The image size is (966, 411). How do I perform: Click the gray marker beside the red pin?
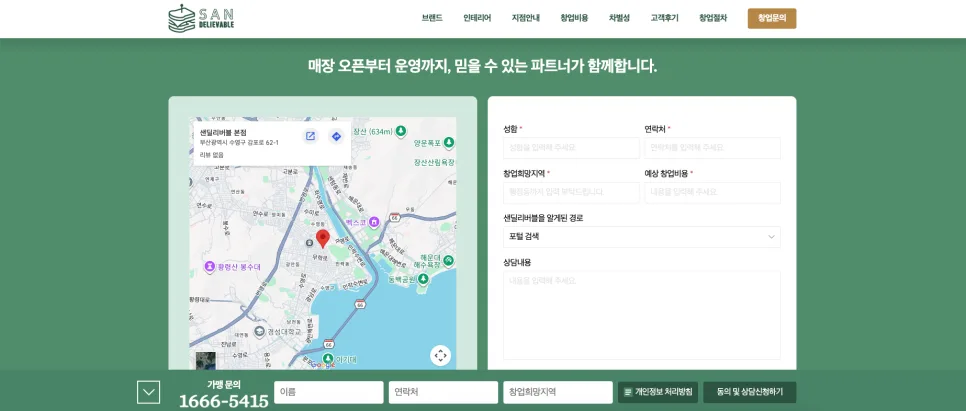[x=310, y=243]
